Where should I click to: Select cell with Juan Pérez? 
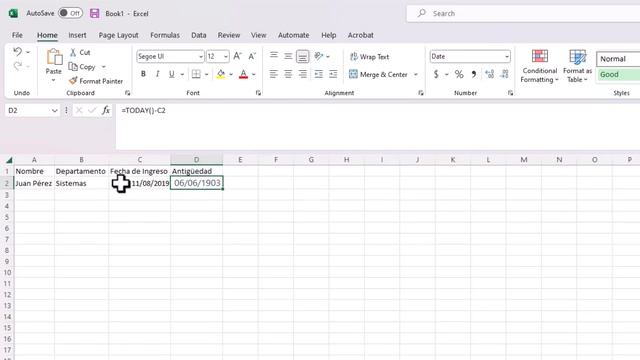pos(34,183)
